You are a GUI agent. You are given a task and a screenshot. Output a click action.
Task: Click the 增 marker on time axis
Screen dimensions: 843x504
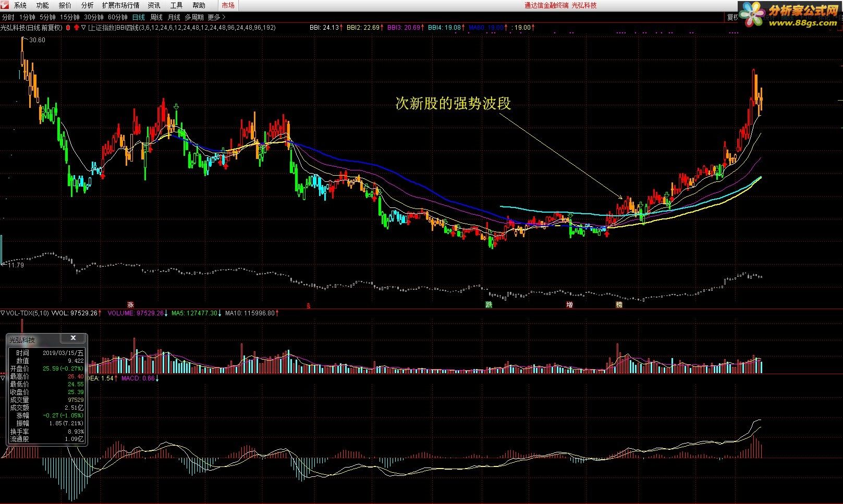click(x=569, y=304)
